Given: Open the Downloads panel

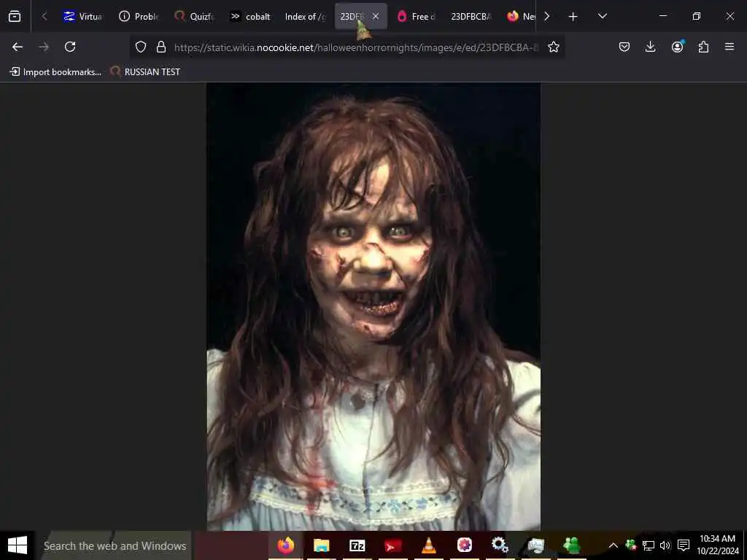Looking at the screenshot, I should [x=650, y=47].
